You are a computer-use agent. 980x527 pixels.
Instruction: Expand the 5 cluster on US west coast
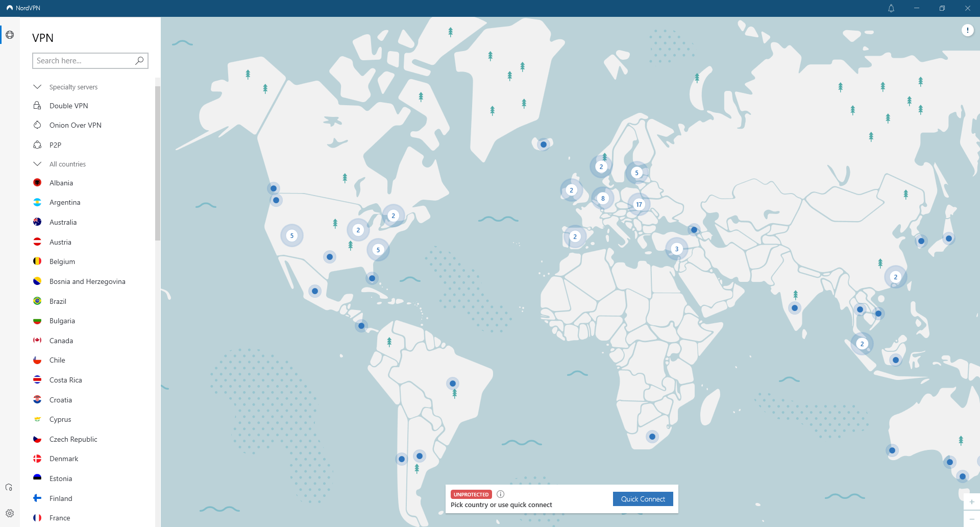pyautogui.click(x=292, y=235)
